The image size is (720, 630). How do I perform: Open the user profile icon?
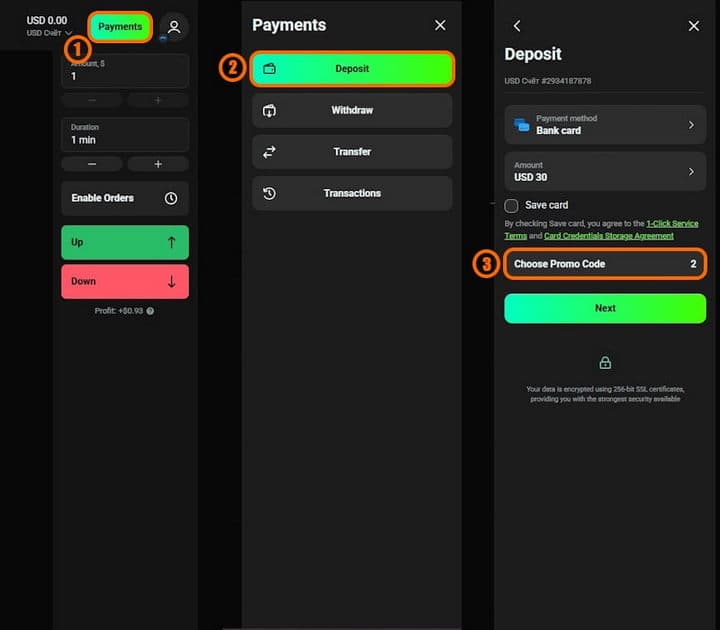pyautogui.click(x=174, y=27)
